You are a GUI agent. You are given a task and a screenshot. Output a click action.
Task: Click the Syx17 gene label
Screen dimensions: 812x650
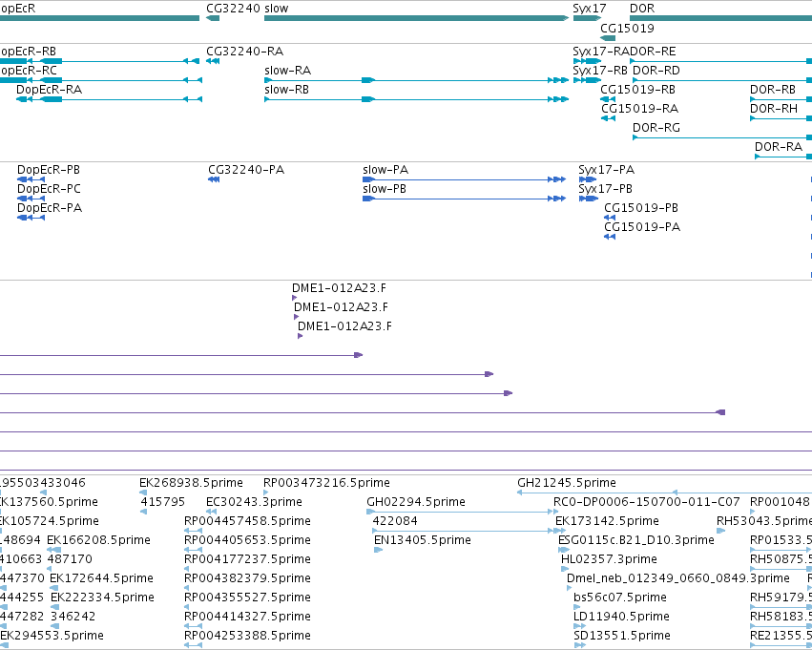(590, 9)
